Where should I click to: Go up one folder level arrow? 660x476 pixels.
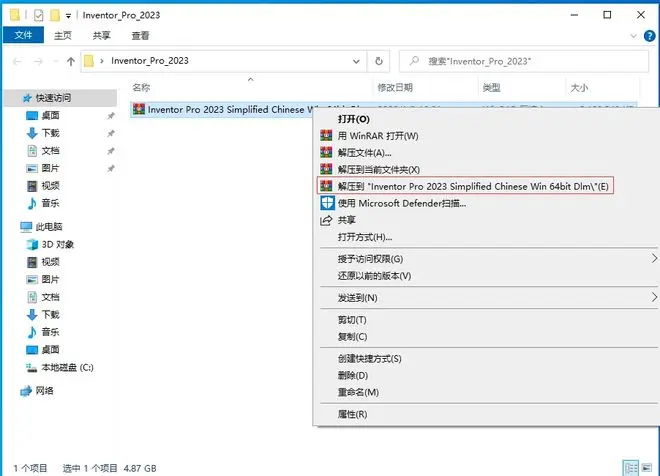[x=71, y=61]
